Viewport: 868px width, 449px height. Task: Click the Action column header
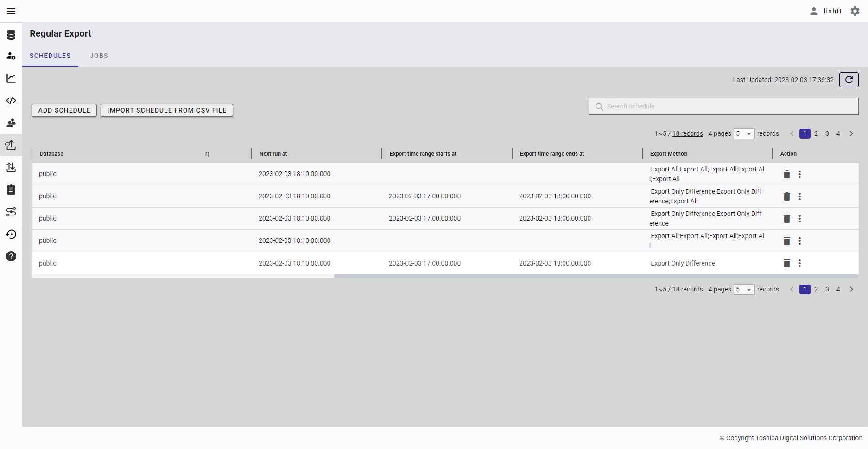pyautogui.click(x=788, y=154)
